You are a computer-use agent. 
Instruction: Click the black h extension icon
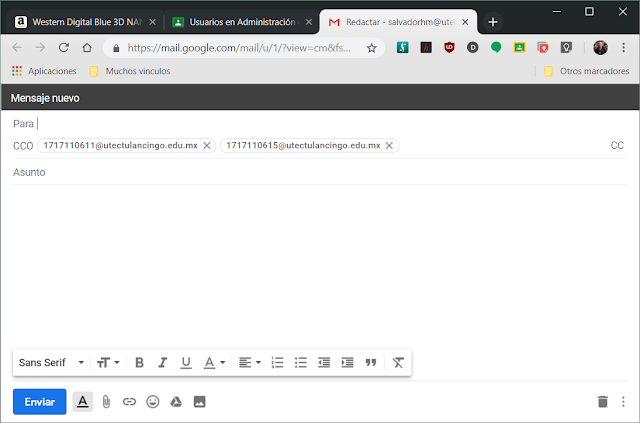pos(426,48)
